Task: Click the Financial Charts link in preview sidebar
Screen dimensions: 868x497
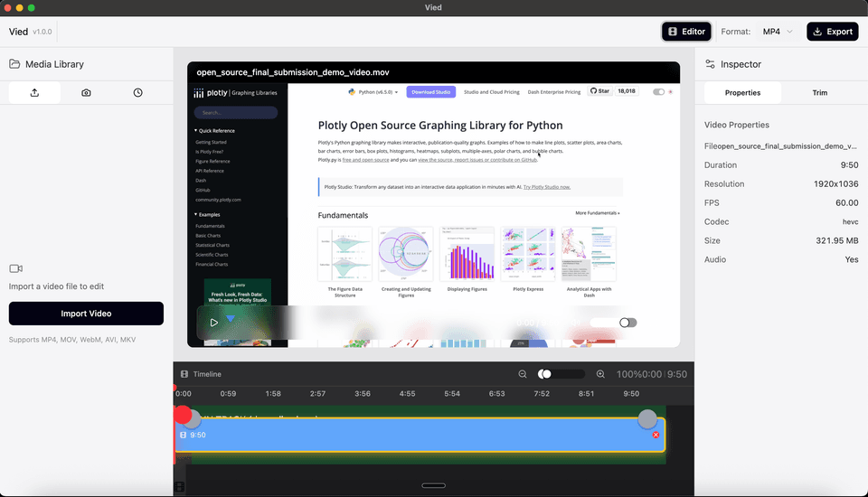Action: click(212, 265)
